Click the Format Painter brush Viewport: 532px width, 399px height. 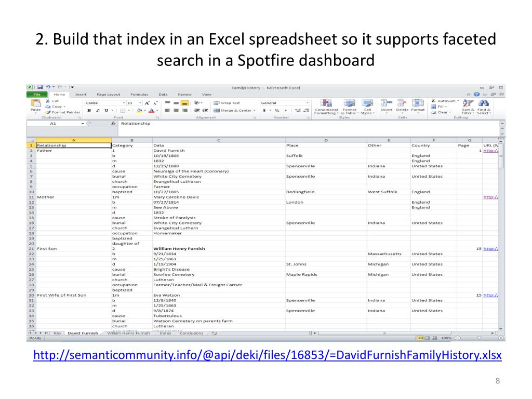point(48,112)
